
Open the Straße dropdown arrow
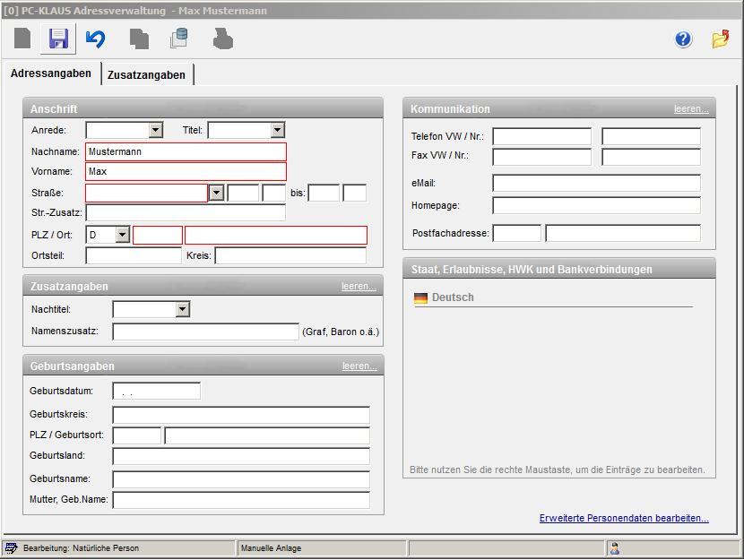point(216,193)
